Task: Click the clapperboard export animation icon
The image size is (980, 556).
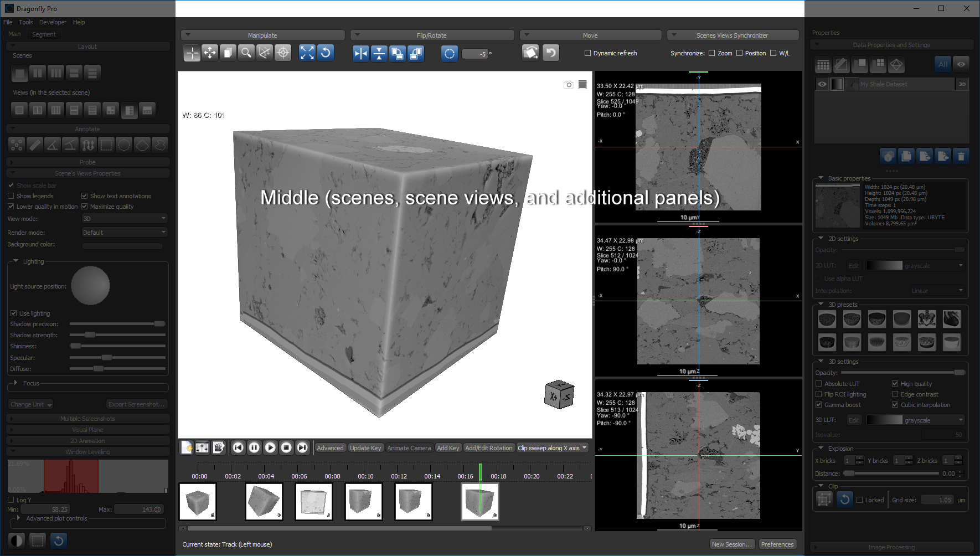Action: pos(219,447)
